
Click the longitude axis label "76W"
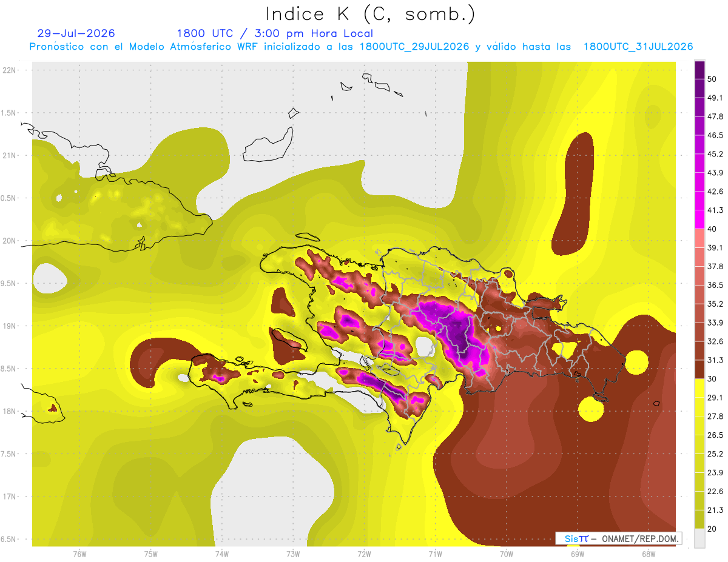tap(79, 554)
